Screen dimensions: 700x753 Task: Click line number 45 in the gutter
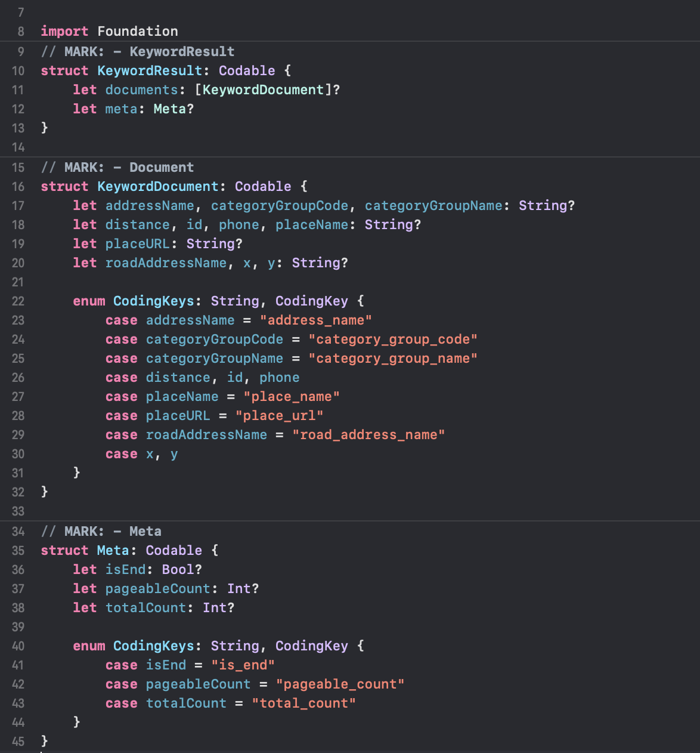point(18,742)
